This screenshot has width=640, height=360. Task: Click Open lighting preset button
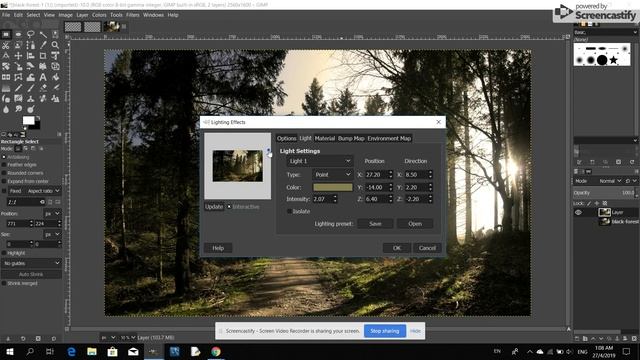415,224
